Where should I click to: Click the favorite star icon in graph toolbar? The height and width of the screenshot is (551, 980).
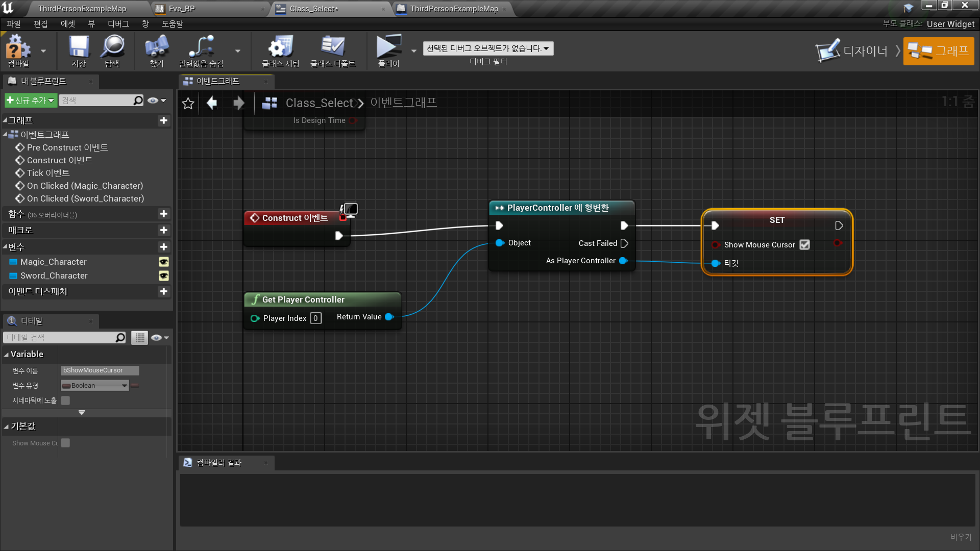click(x=188, y=104)
